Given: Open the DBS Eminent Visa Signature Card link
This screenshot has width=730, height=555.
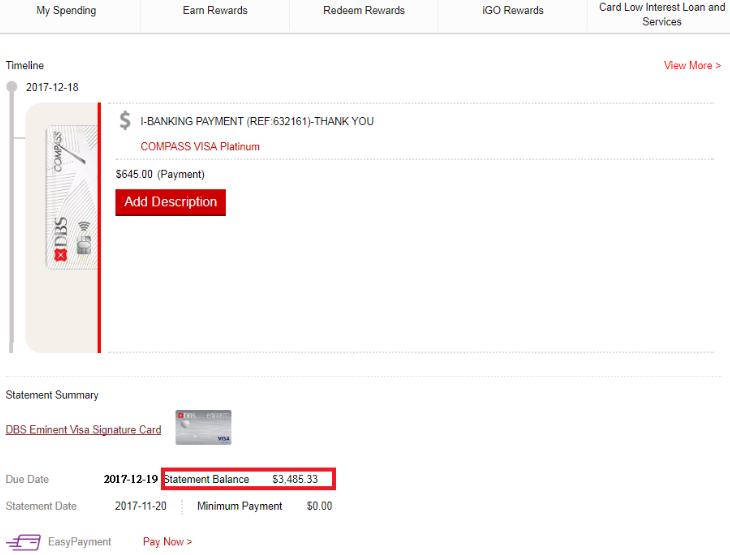Looking at the screenshot, I should [x=83, y=430].
